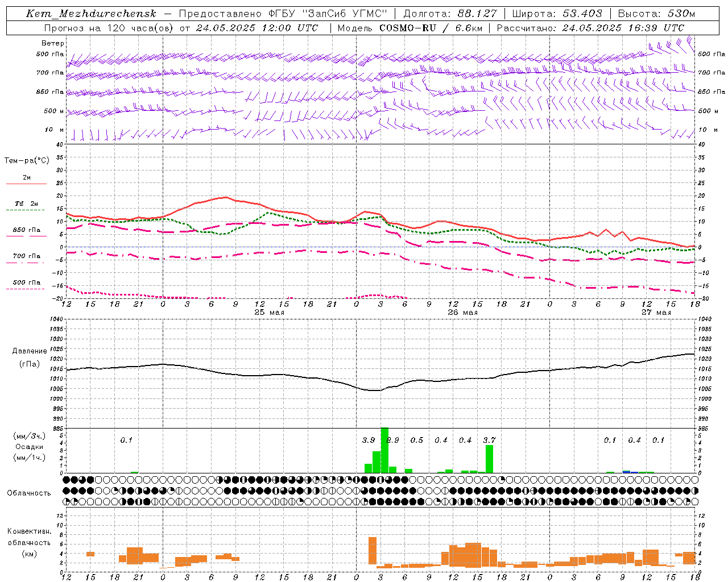Click the 3.9 precipitation total value
728x582 pixels.
[369, 440]
